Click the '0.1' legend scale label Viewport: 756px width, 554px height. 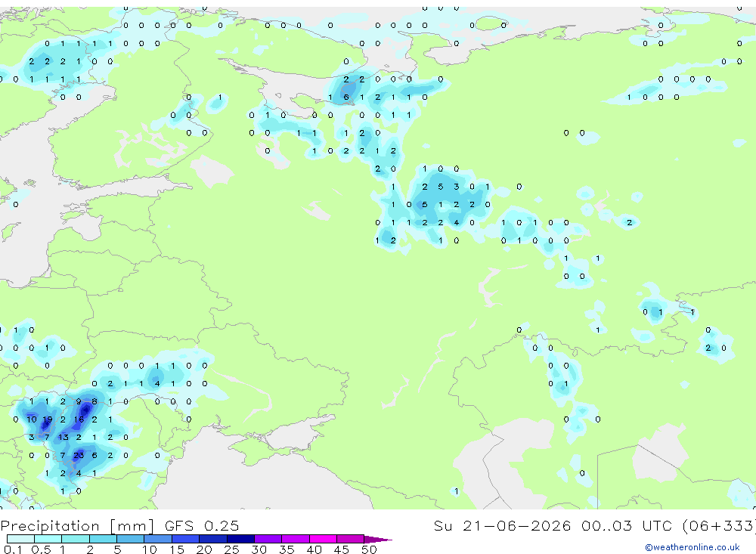click(13, 549)
